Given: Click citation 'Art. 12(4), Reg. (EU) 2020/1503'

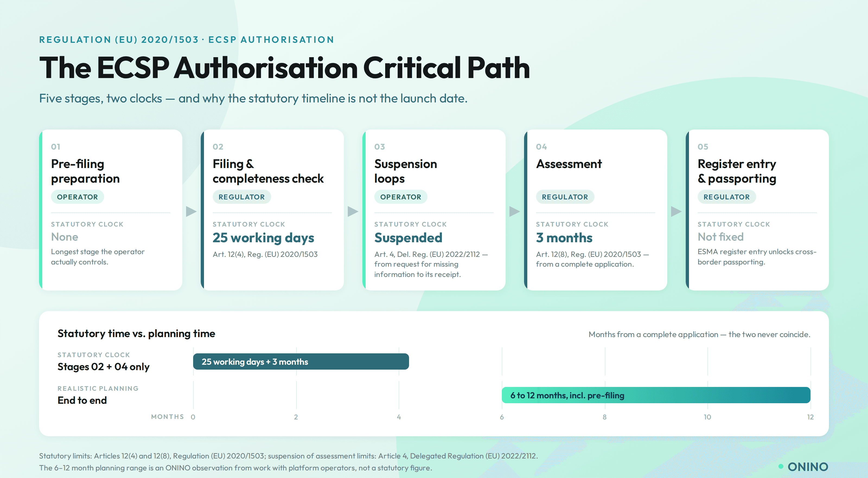Looking at the screenshot, I should click(265, 254).
